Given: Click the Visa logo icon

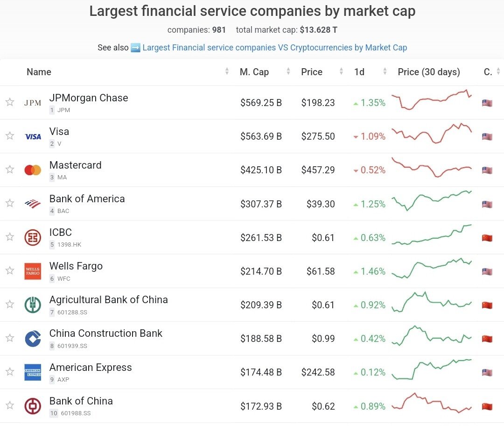Looking at the screenshot, I should click(33, 136).
